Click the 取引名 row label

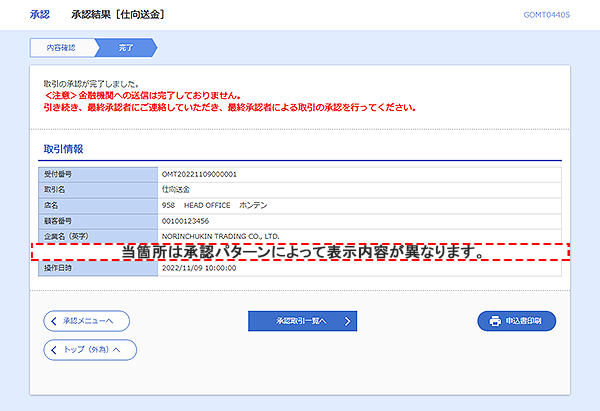tap(54, 190)
